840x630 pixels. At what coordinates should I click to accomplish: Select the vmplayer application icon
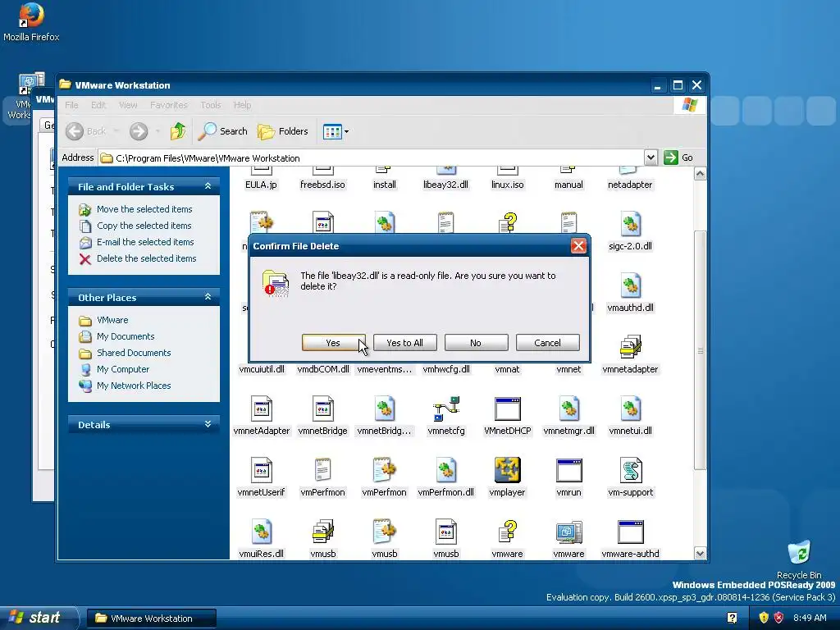point(507,470)
